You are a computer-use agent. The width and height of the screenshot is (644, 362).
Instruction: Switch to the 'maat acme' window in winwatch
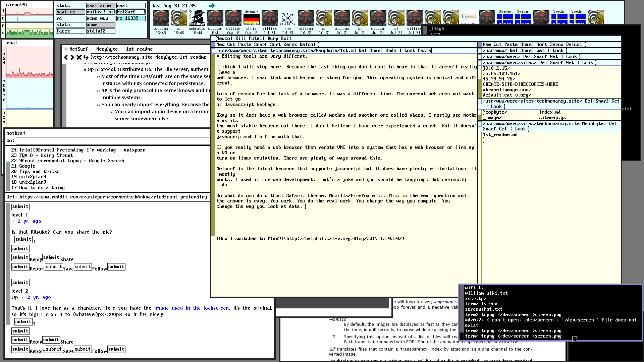(101, 6)
